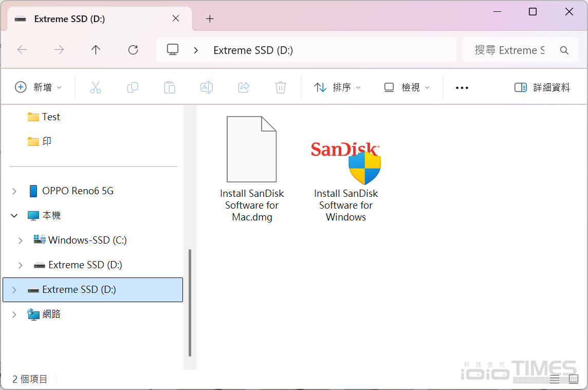Click the Up navigation arrow
This screenshot has width=588, height=390.
pos(96,50)
